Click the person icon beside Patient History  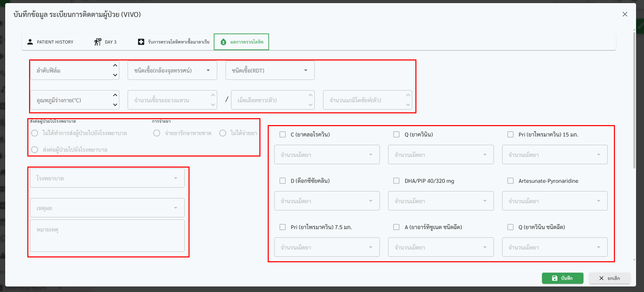click(x=30, y=42)
